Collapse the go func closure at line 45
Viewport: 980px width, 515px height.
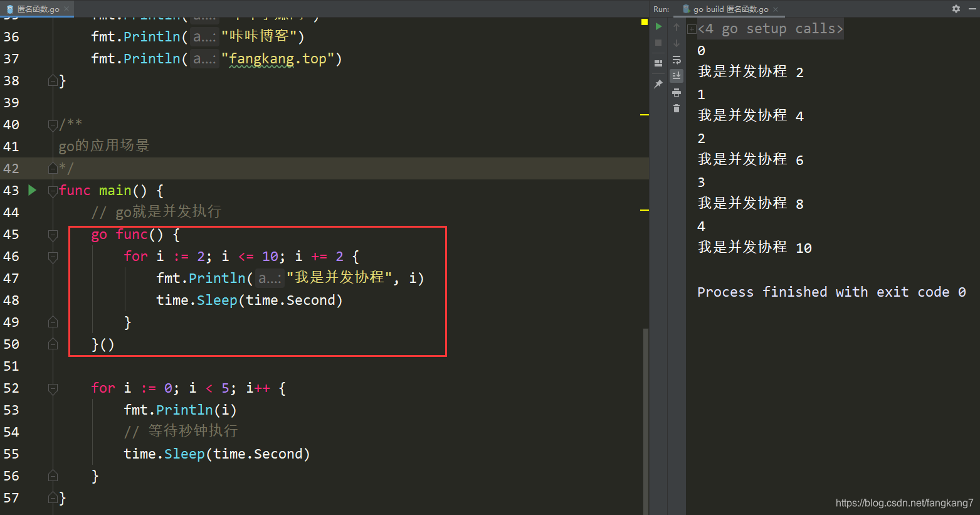point(53,235)
